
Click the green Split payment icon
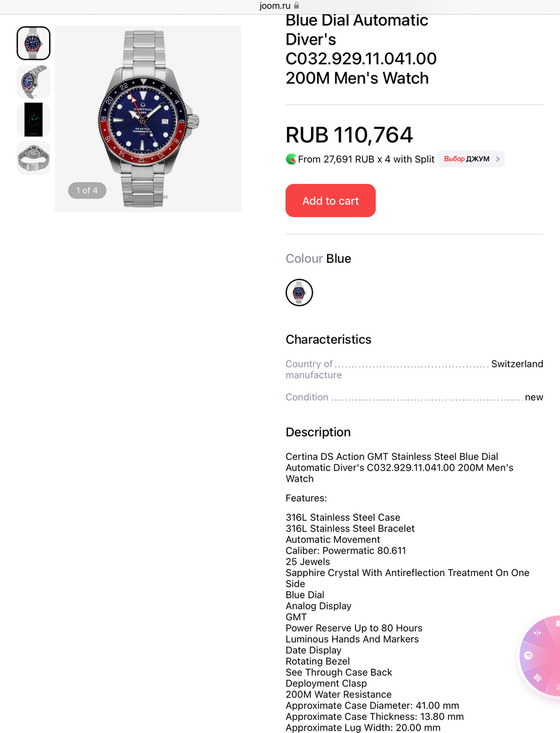[x=291, y=159]
